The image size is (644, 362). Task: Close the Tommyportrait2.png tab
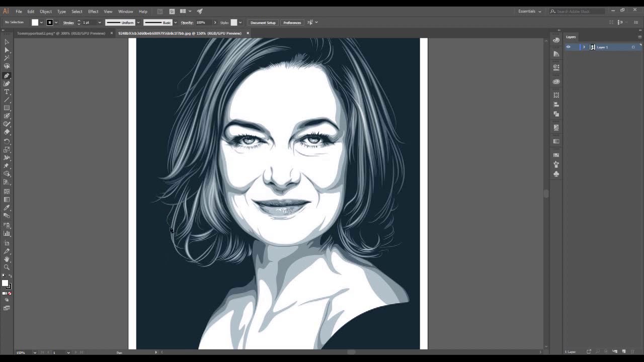111,33
